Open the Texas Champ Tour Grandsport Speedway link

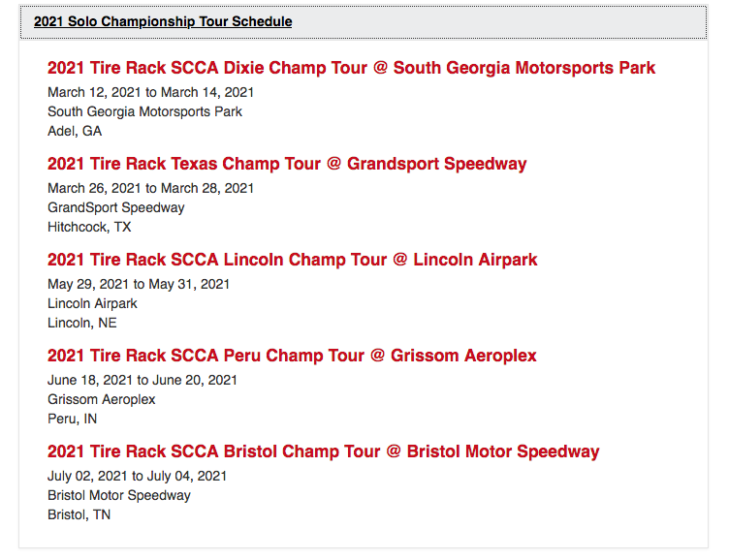coord(287,164)
